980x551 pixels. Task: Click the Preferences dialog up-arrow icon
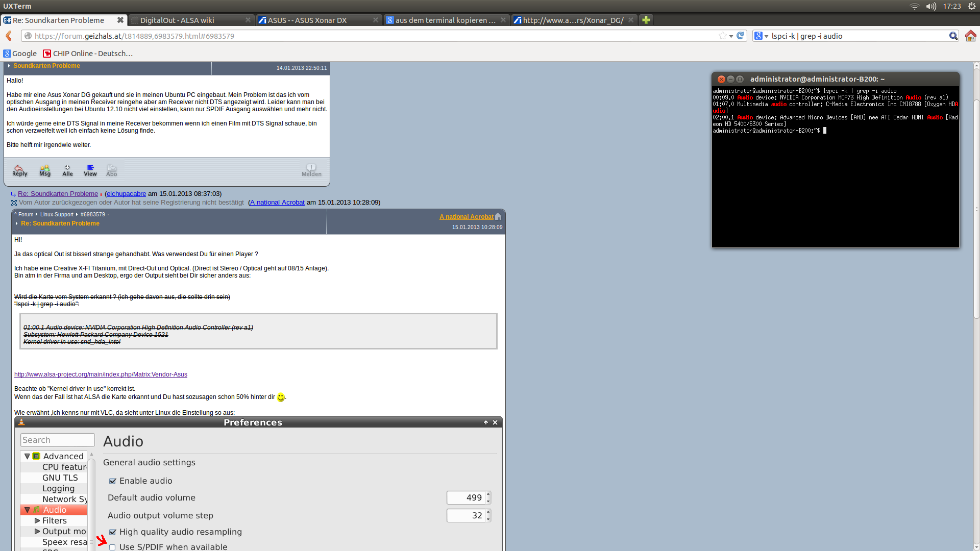(x=486, y=422)
